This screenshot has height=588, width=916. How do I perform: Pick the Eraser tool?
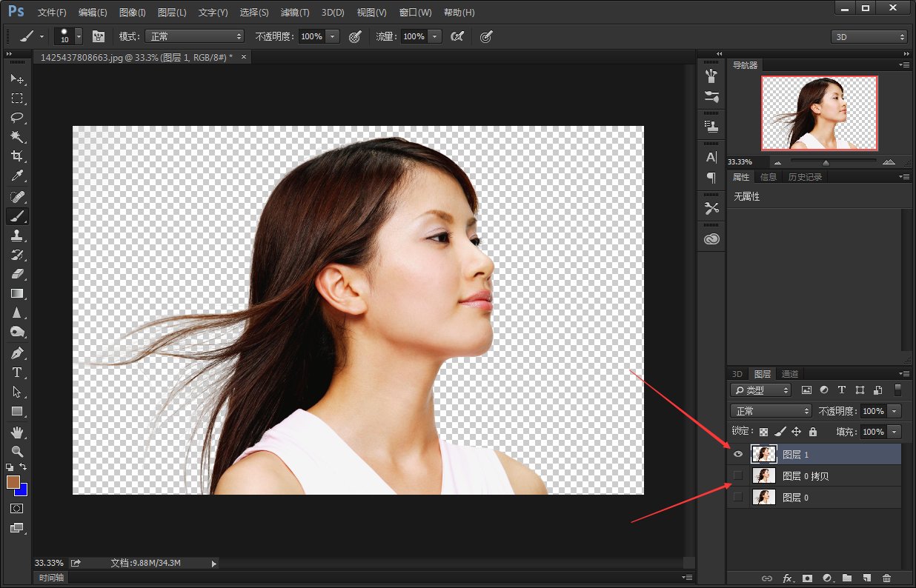[x=17, y=274]
